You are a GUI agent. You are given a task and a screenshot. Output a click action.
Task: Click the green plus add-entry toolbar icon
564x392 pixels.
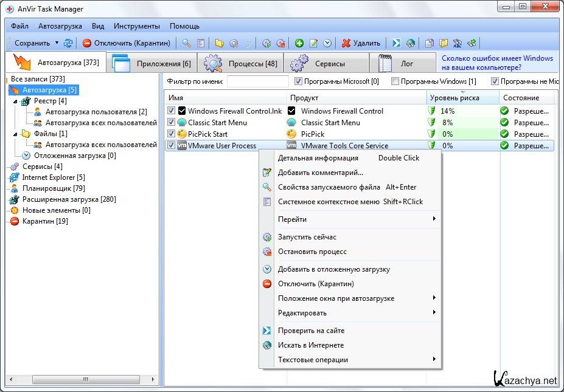pos(299,43)
